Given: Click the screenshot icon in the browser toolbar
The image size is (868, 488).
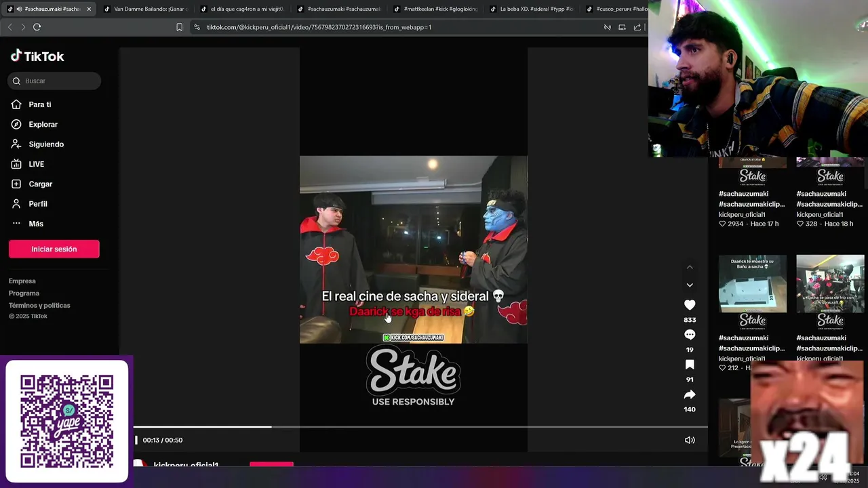Looking at the screenshot, I should [x=622, y=27].
